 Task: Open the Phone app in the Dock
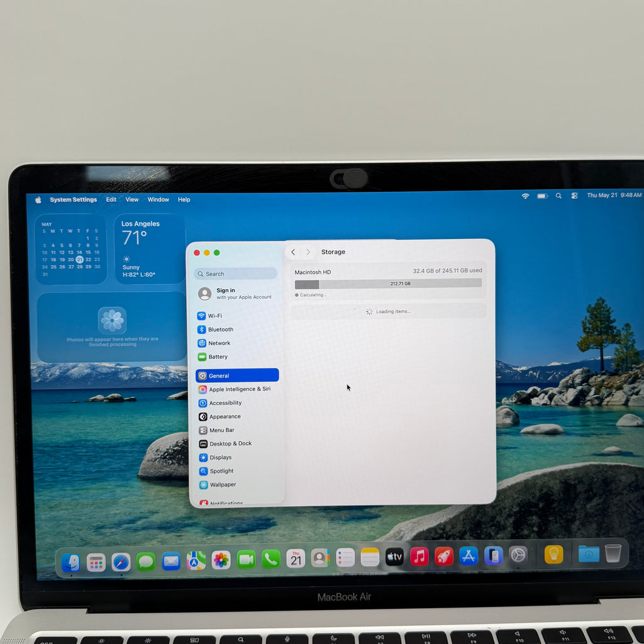pyautogui.click(x=271, y=559)
